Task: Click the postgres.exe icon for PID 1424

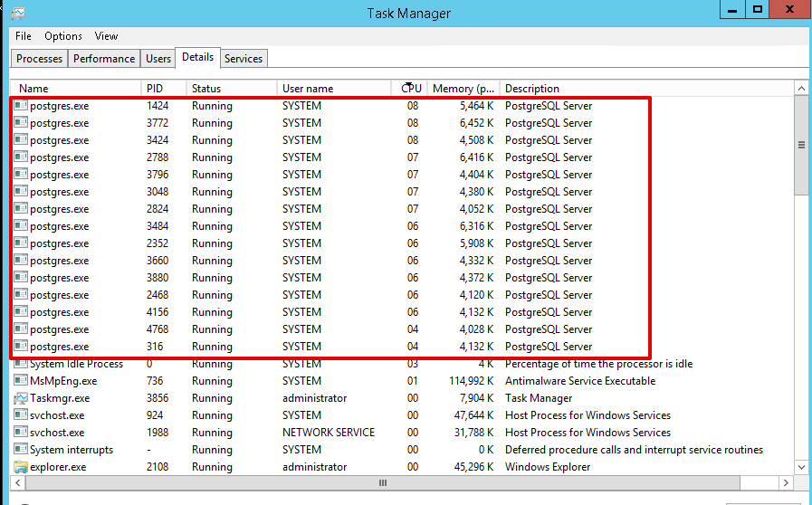Action: click(21, 106)
